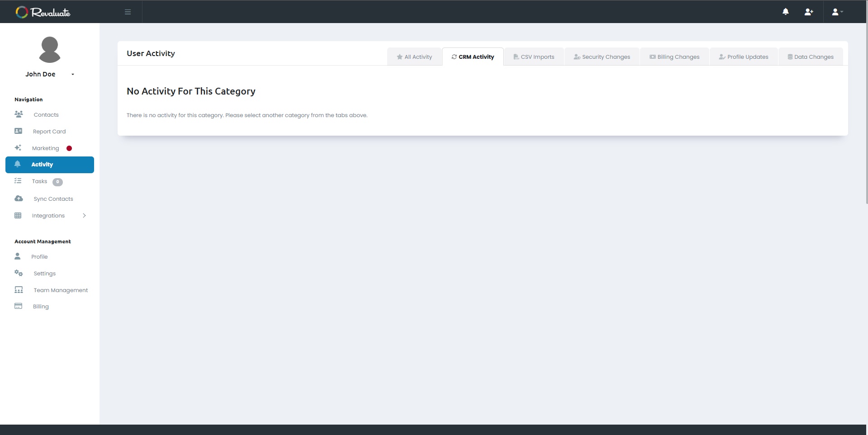Open the user account dropdown in header

(837, 12)
